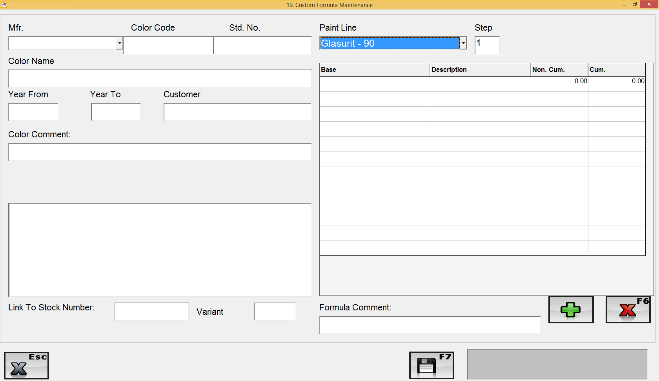Click the gray status panel beside save button
This screenshot has height=381, width=659.
pos(557,364)
